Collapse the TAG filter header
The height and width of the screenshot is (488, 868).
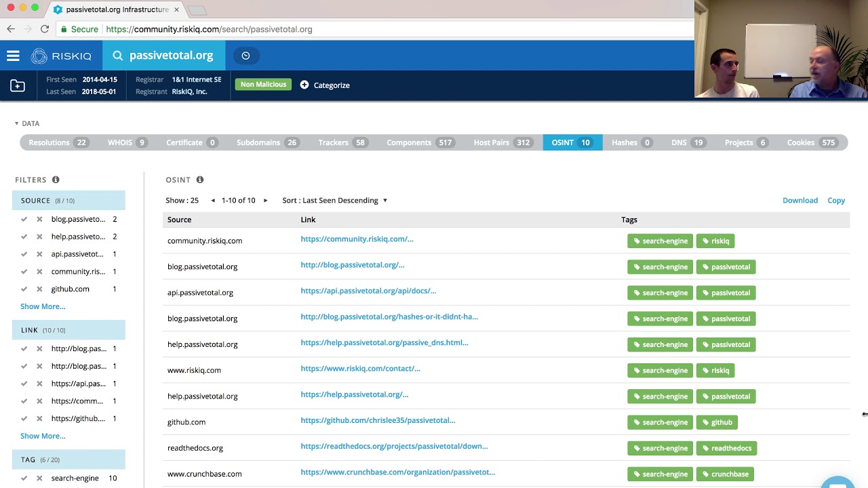[68, 460]
